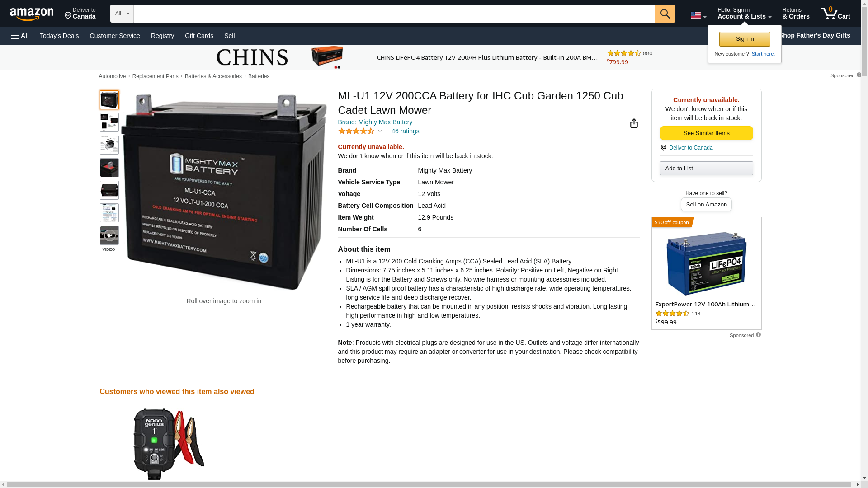Open the Account & Lists dropdown
The image size is (868, 488).
pos(744,13)
